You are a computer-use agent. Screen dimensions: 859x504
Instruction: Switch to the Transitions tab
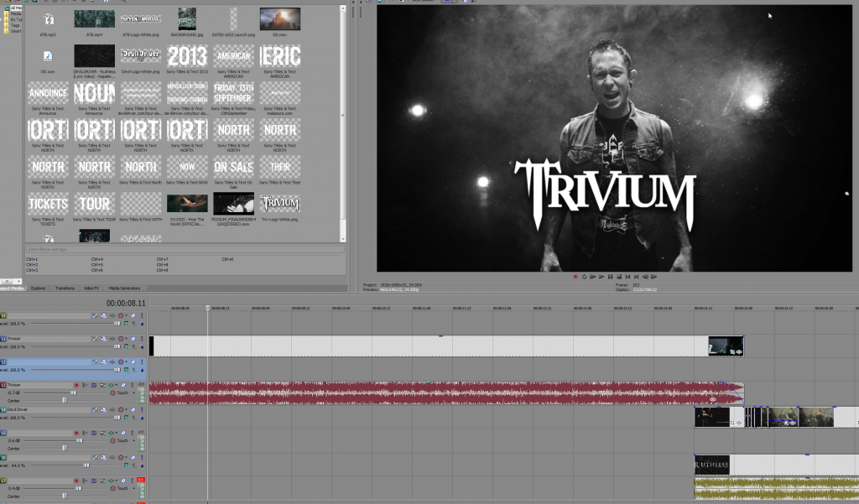65,288
